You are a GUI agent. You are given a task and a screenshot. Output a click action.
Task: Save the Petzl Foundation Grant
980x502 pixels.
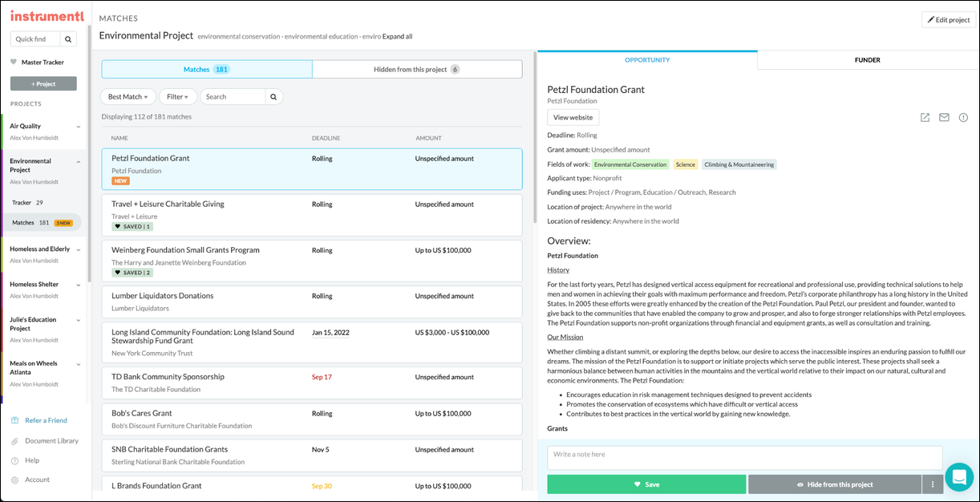(646, 484)
